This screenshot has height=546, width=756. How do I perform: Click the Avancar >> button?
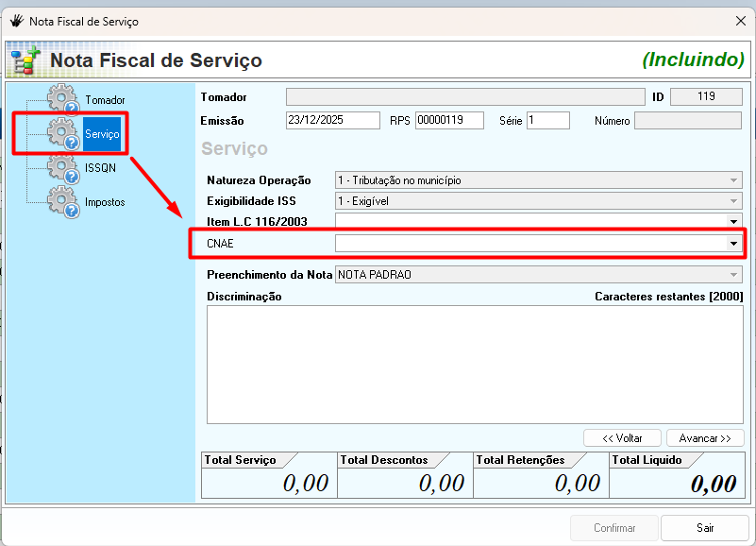point(705,438)
